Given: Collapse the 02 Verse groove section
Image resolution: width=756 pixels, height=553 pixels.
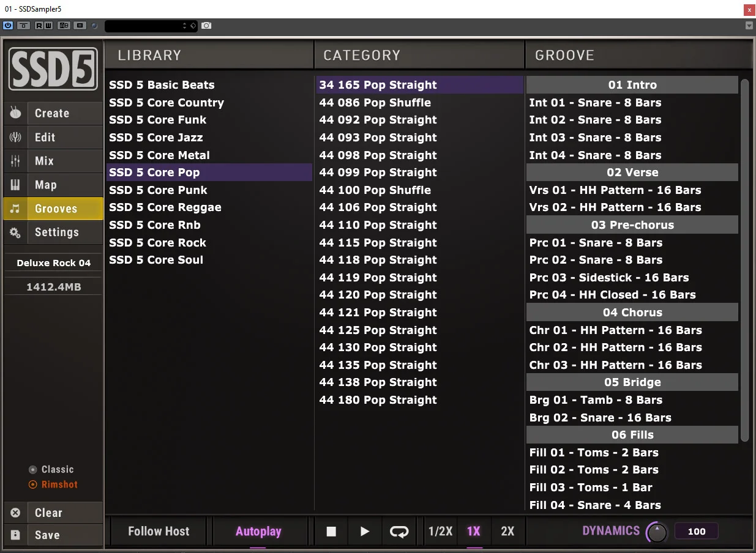Looking at the screenshot, I should (632, 173).
